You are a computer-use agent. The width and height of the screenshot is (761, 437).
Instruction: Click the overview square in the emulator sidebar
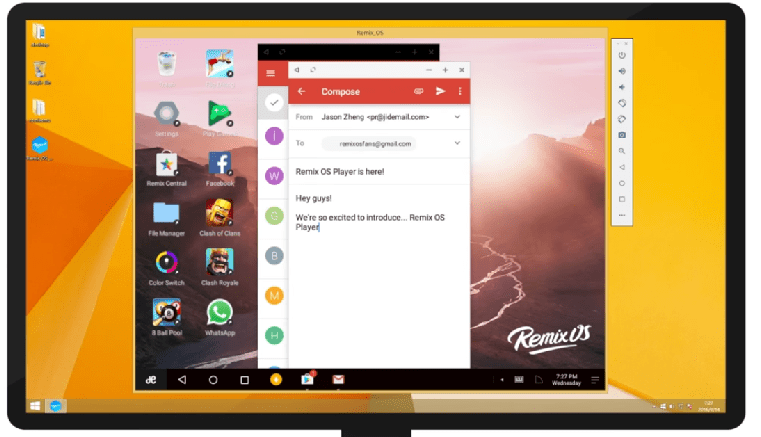(622, 199)
